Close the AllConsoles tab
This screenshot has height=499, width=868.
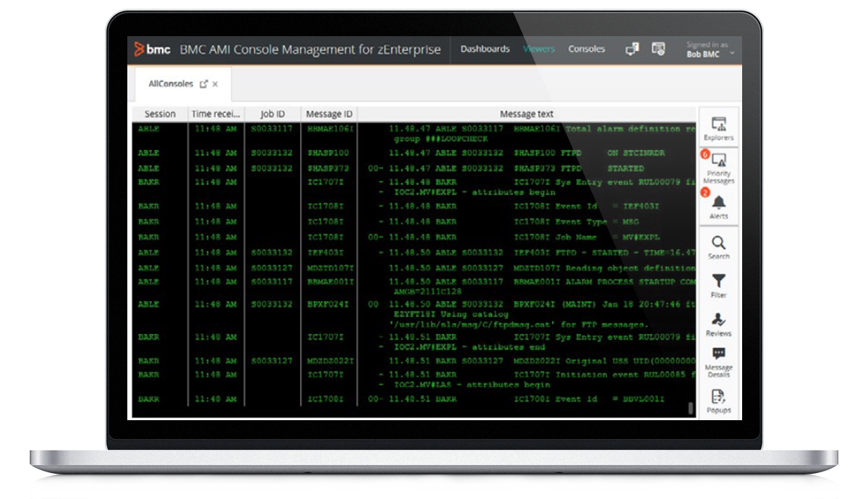(x=215, y=84)
